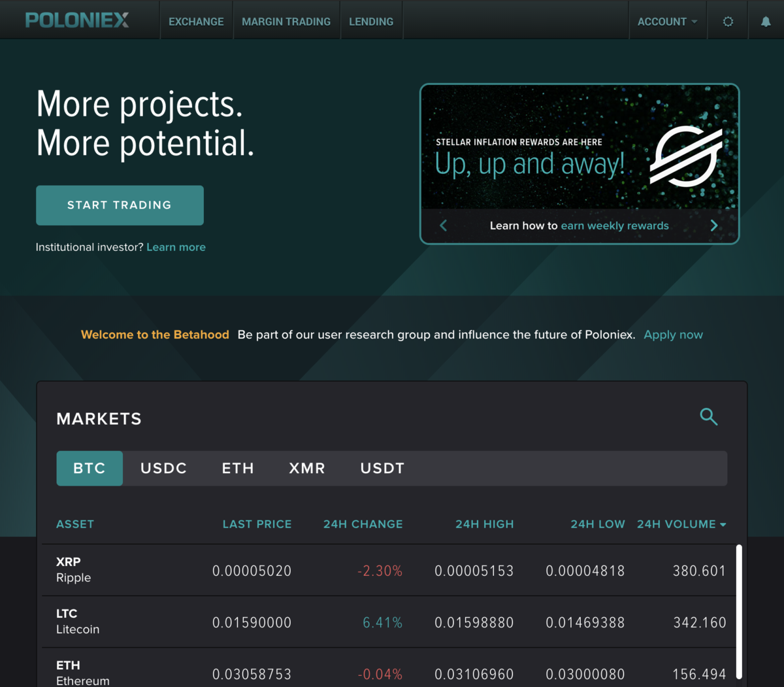Open the ETH Ethereum market row

tap(389, 667)
